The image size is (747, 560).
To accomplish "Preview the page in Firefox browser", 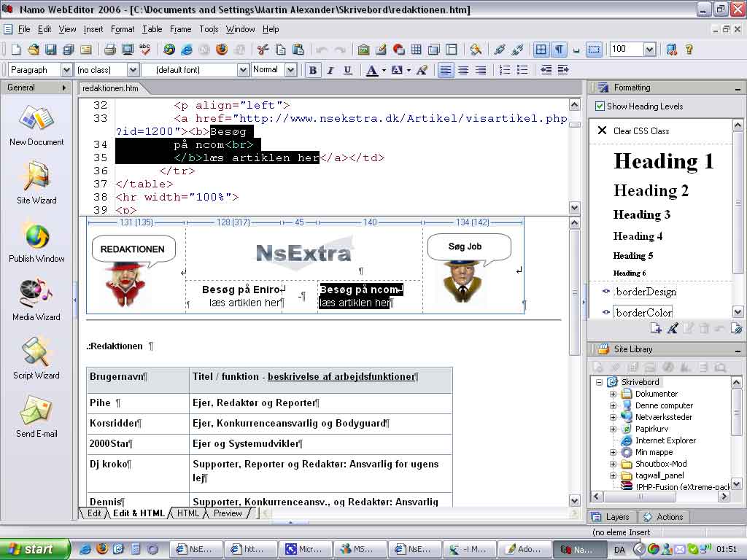I will [222, 50].
